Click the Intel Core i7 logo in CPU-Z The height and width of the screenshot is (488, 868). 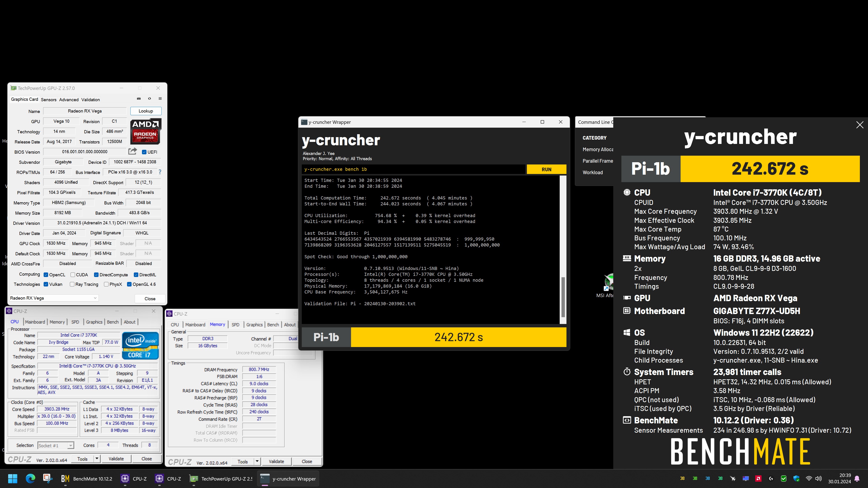pyautogui.click(x=140, y=346)
